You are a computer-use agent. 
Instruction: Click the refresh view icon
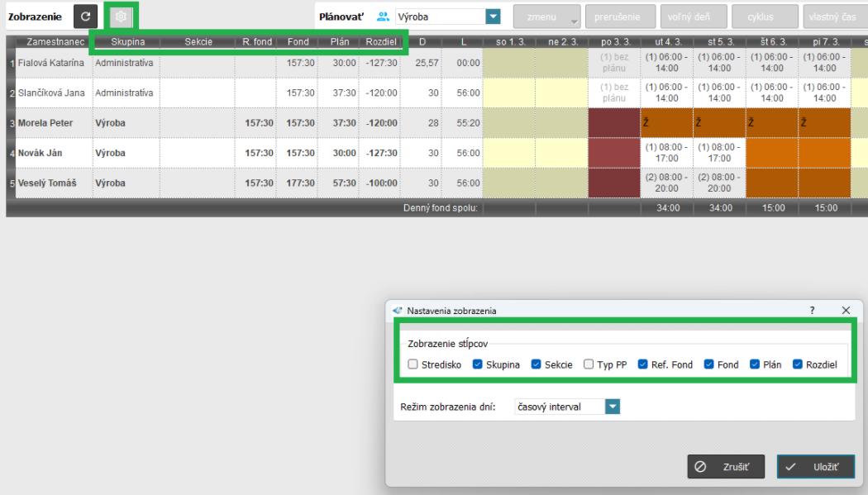point(86,17)
